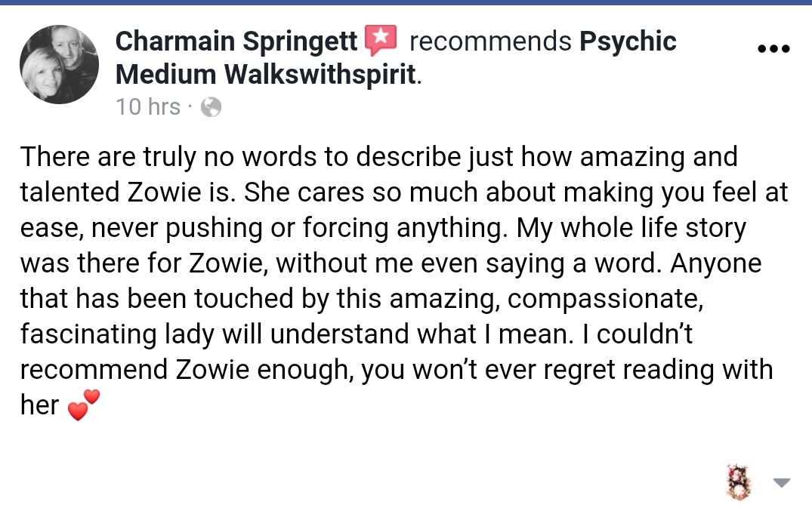Click the word "recommends" in the header
The image size is (812, 514).
(490, 42)
